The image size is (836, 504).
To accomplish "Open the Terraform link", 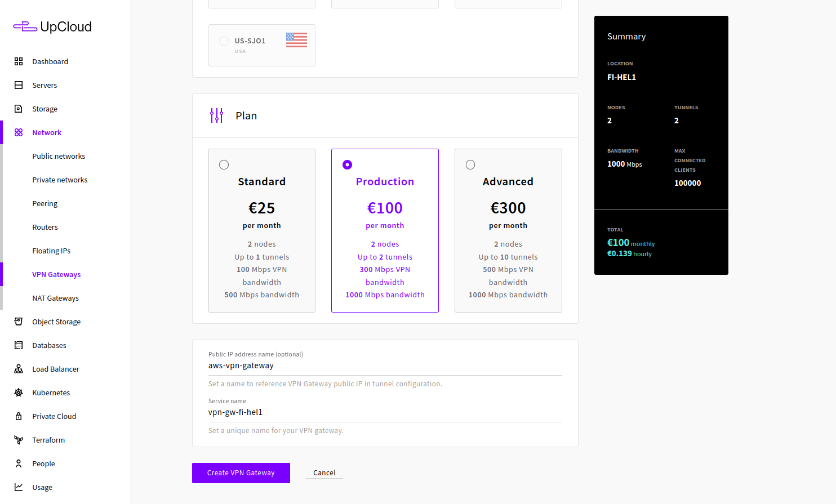I will [x=48, y=440].
